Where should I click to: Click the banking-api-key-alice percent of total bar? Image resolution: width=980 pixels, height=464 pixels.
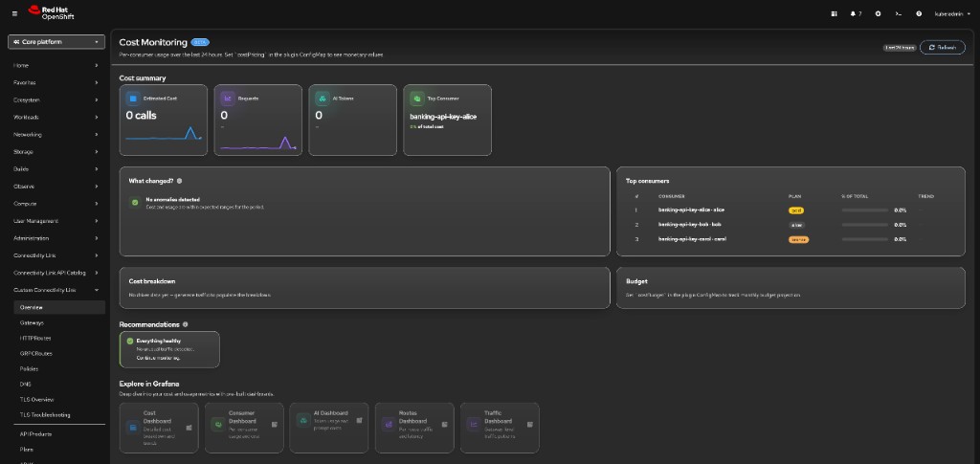(865, 210)
